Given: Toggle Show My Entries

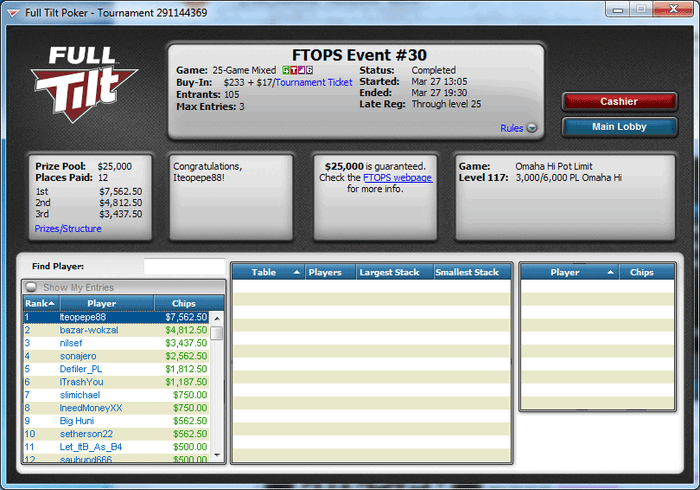Looking at the screenshot, I should coord(32,287).
